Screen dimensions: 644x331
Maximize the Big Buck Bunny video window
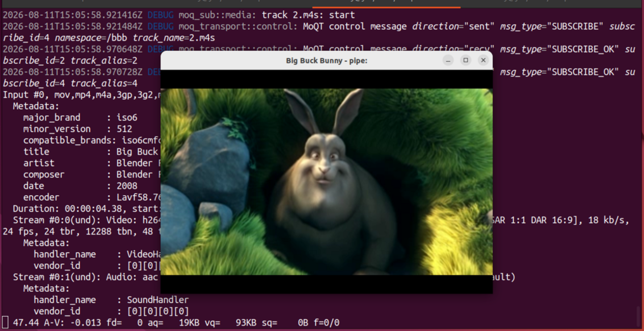466,60
